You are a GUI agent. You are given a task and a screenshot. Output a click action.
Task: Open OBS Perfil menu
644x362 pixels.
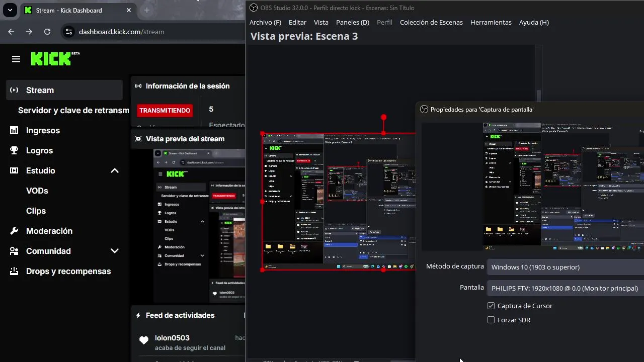click(x=384, y=22)
